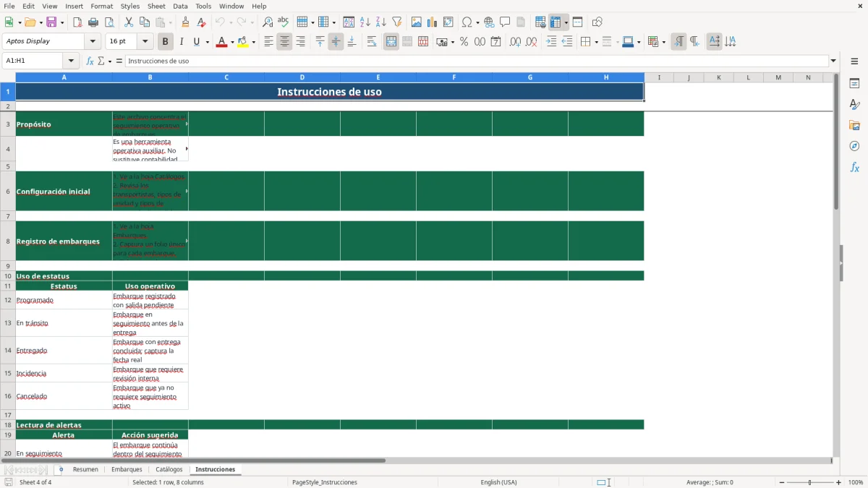Insert a comment
This screenshot has width=868, height=488.
click(505, 22)
